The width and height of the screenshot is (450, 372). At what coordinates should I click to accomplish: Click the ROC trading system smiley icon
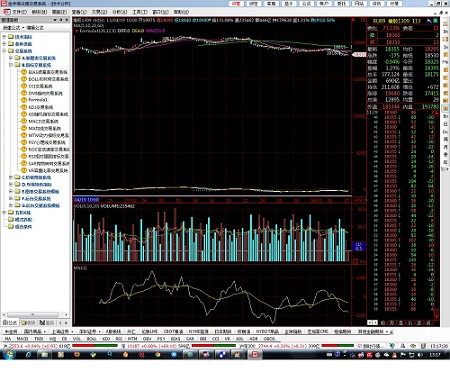click(24, 149)
